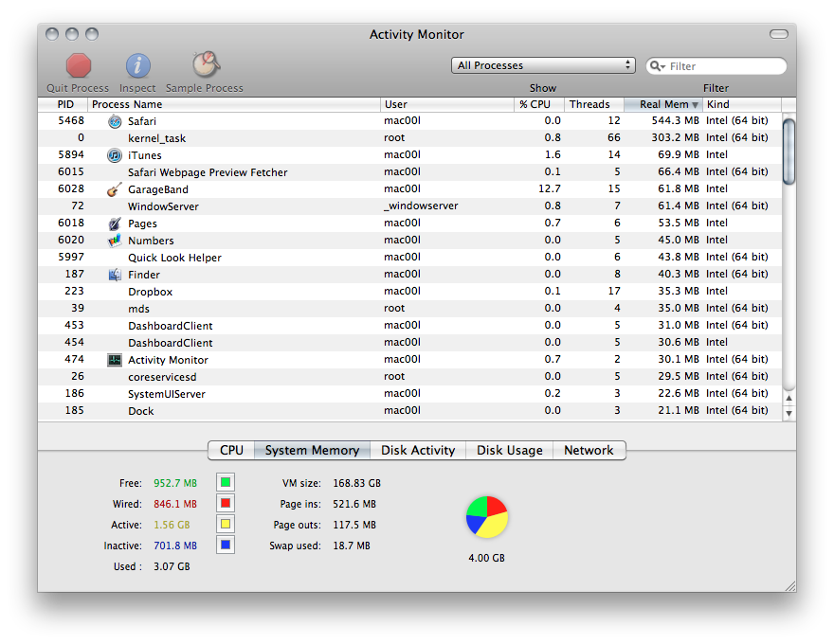834x644 pixels.
Task: Click the Wired 846.1 MB value
Action: pyautogui.click(x=175, y=504)
